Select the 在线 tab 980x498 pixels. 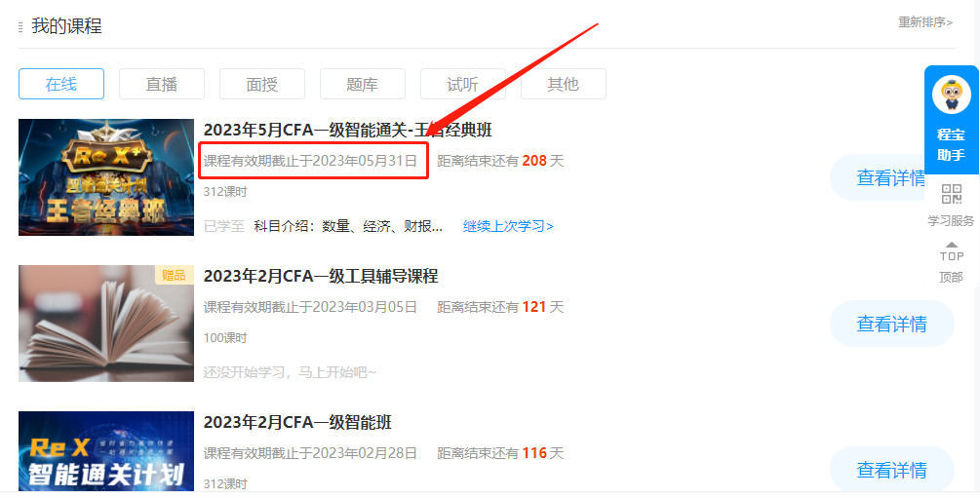tap(61, 85)
